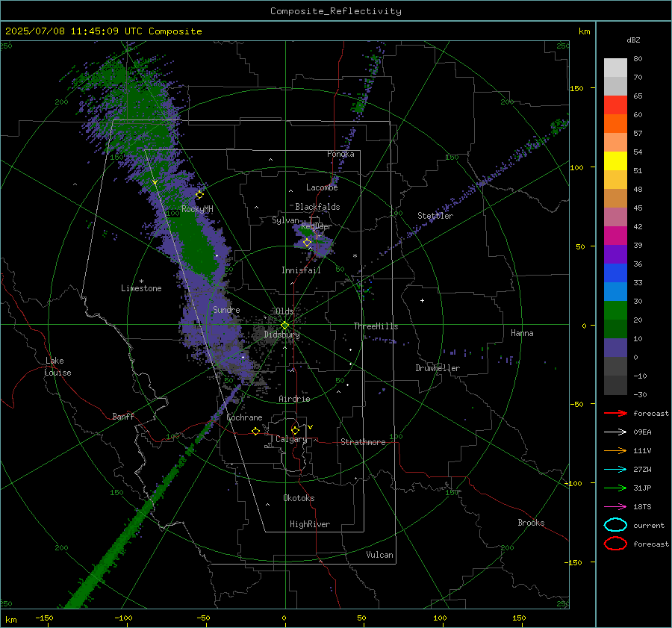Image resolution: width=672 pixels, height=628 pixels.
Task: Click the km unit label at top right
Action: 584,31
